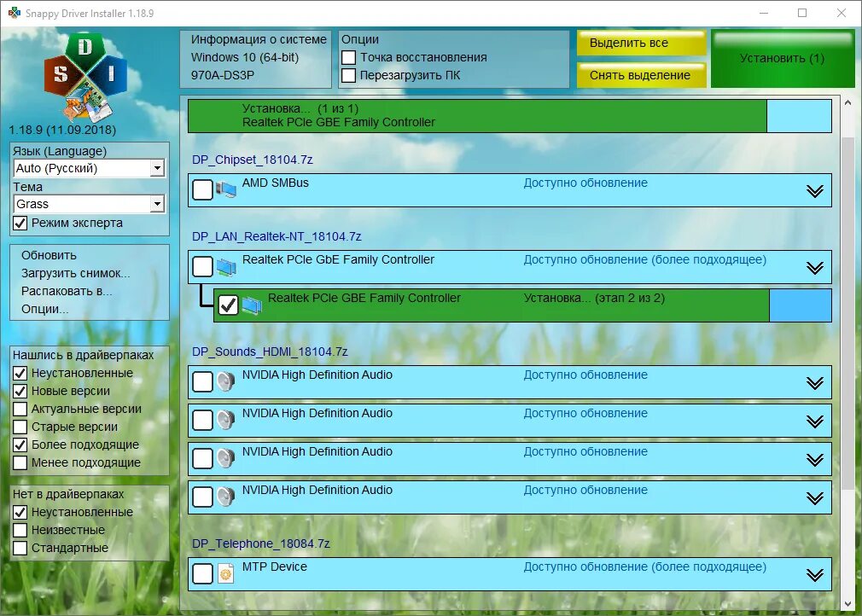Viewport: 862px width, 616px height.
Task: Open the Язык (Language) dropdown
Action: 157,168
